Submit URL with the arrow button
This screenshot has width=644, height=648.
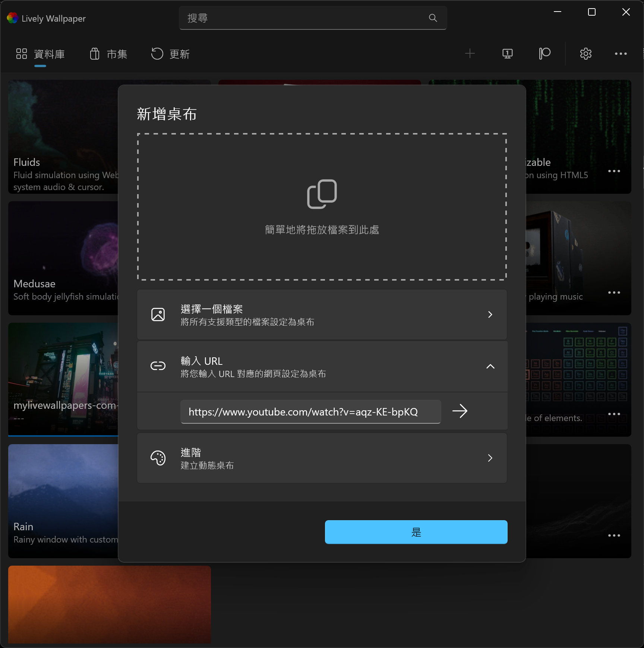coord(460,411)
